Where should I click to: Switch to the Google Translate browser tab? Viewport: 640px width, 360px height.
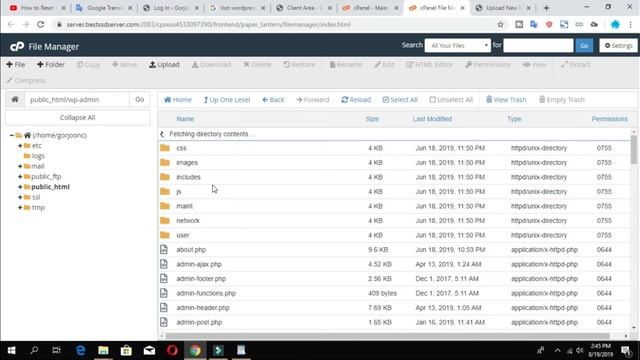pyautogui.click(x=104, y=8)
